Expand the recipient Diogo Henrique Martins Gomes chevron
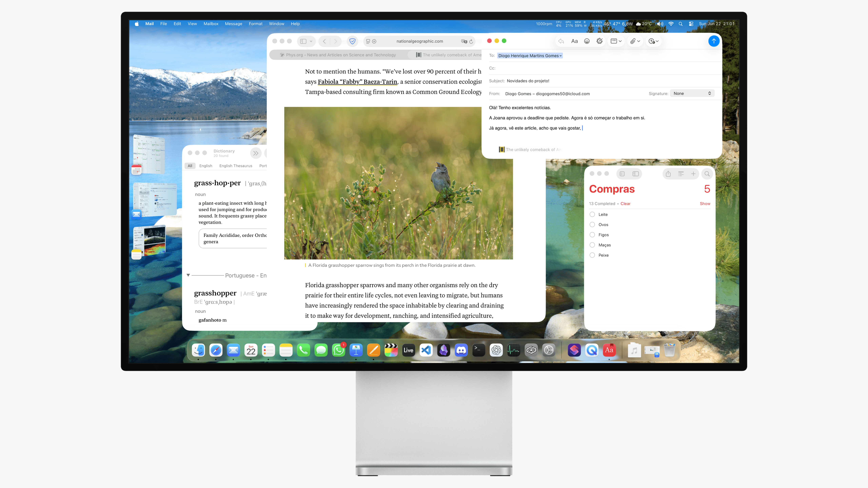The image size is (868, 488). pos(561,56)
